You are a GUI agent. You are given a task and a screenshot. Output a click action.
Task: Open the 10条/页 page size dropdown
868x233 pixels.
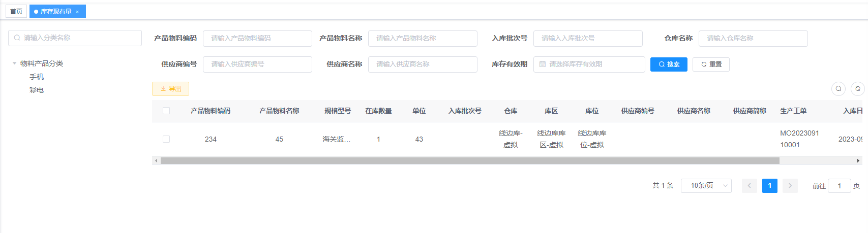(x=706, y=186)
